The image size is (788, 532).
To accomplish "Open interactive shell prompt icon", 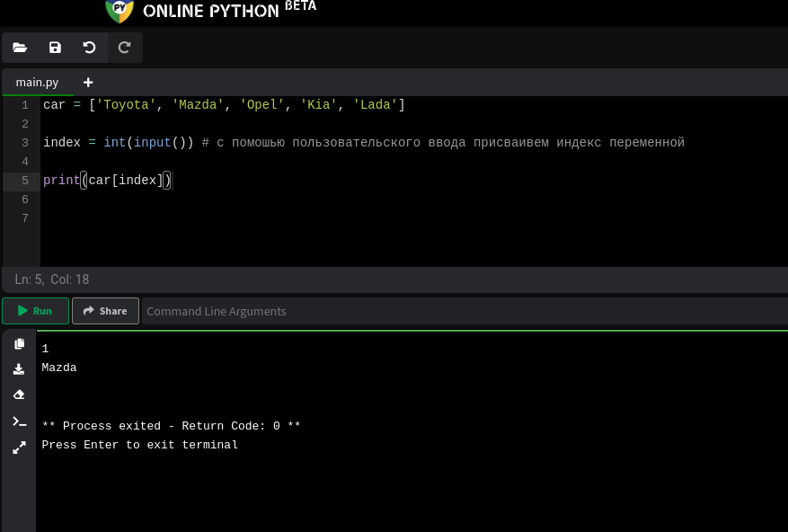I will click(x=19, y=421).
